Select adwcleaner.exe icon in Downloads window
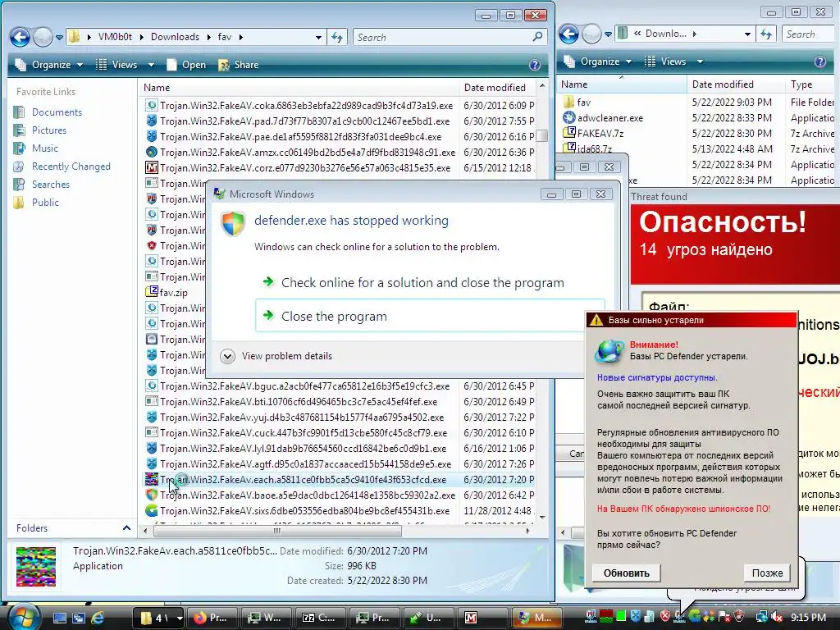The height and width of the screenshot is (630, 840). click(569, 117)
